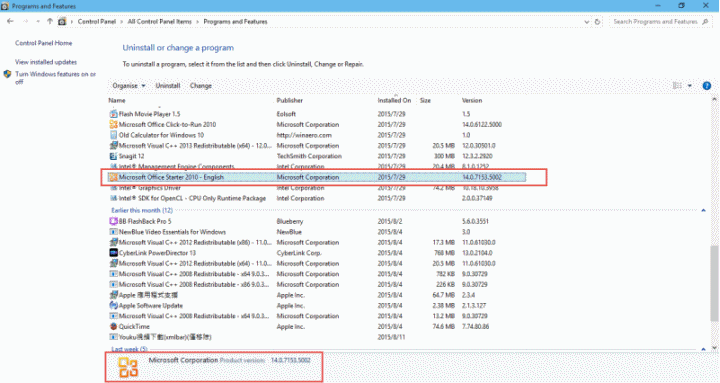The width and height of the screenshot is (720, 383).
Task: Go up one level with up arrow
Action: click(50, 22)
